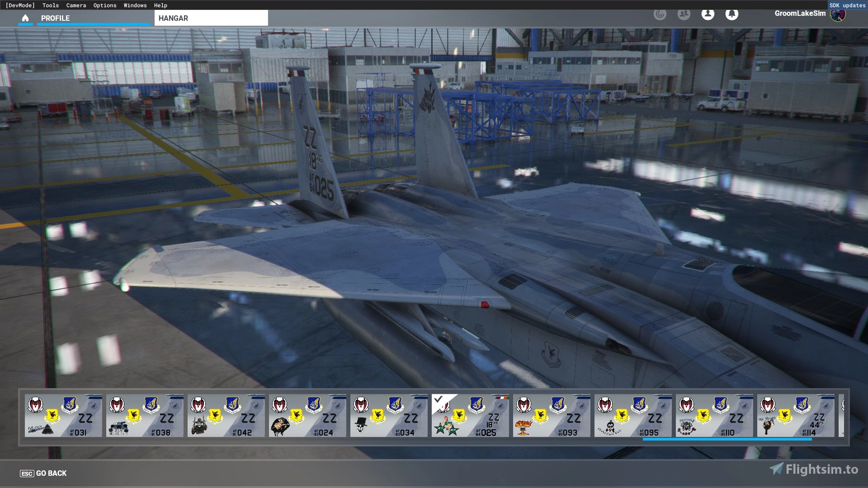Open the Windows menu
Image resolution: width=868 pixels, height=488 pixels.
pyautogui.click(x=135, y=5)
